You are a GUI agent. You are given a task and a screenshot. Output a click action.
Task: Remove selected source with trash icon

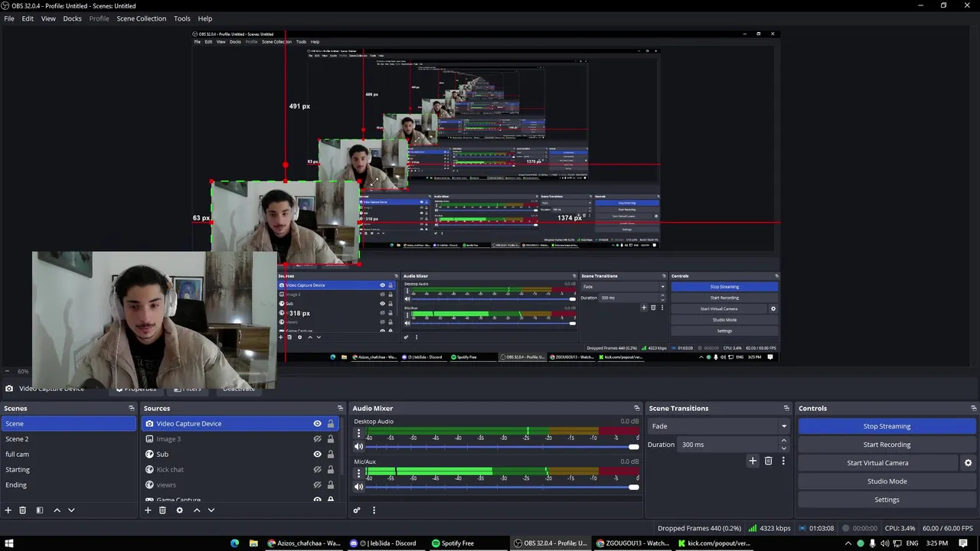pyautogui.click(x=162, y=510)
